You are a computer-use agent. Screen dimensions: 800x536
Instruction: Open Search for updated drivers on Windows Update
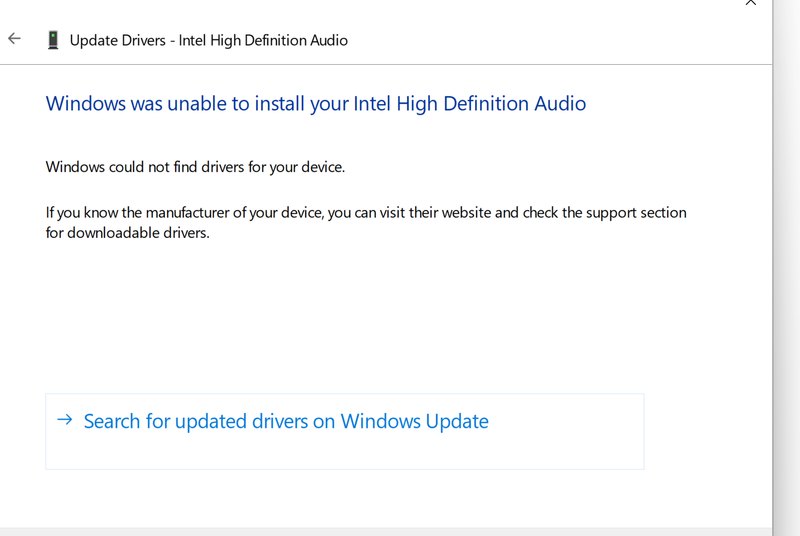(286, 421)
